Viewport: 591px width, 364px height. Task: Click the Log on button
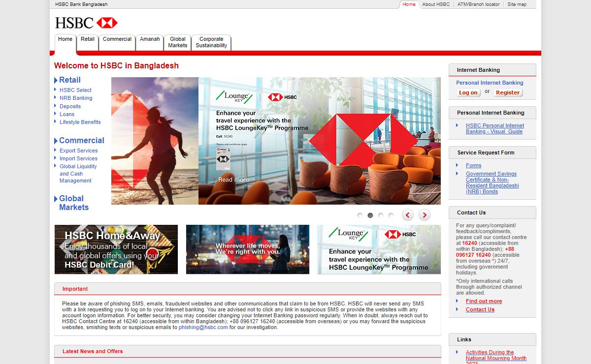[468, 92]
